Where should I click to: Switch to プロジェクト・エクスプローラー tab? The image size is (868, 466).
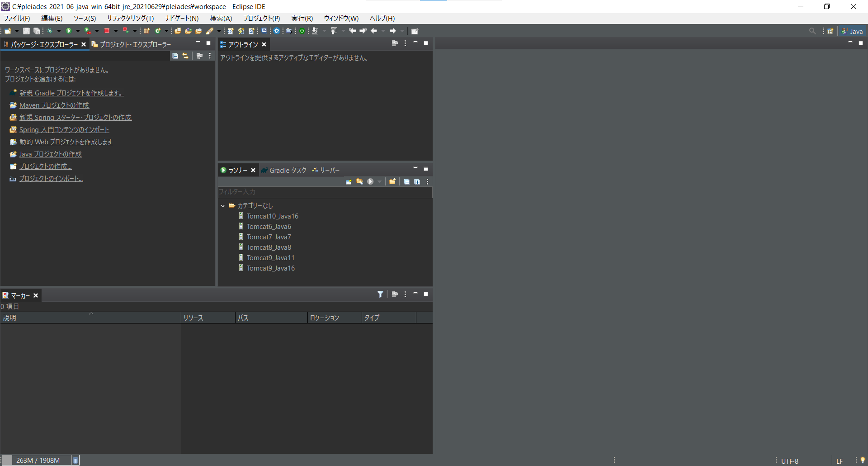coord(132,44)
